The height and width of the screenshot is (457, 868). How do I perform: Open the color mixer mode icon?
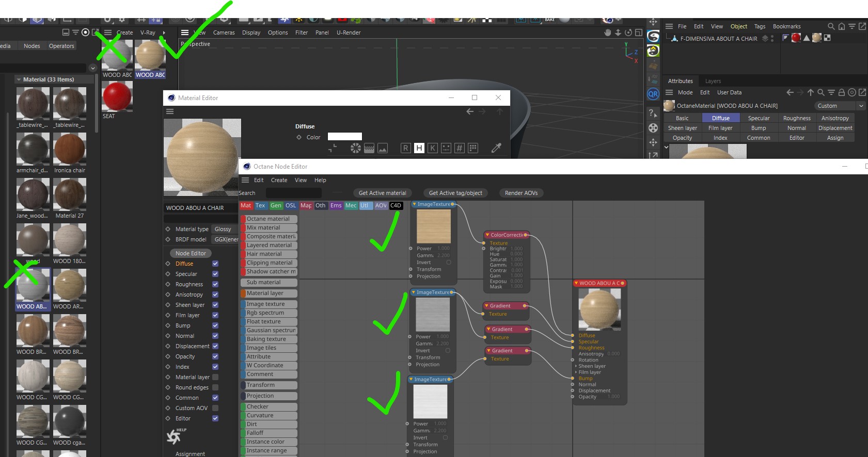[x=446, y=148]
